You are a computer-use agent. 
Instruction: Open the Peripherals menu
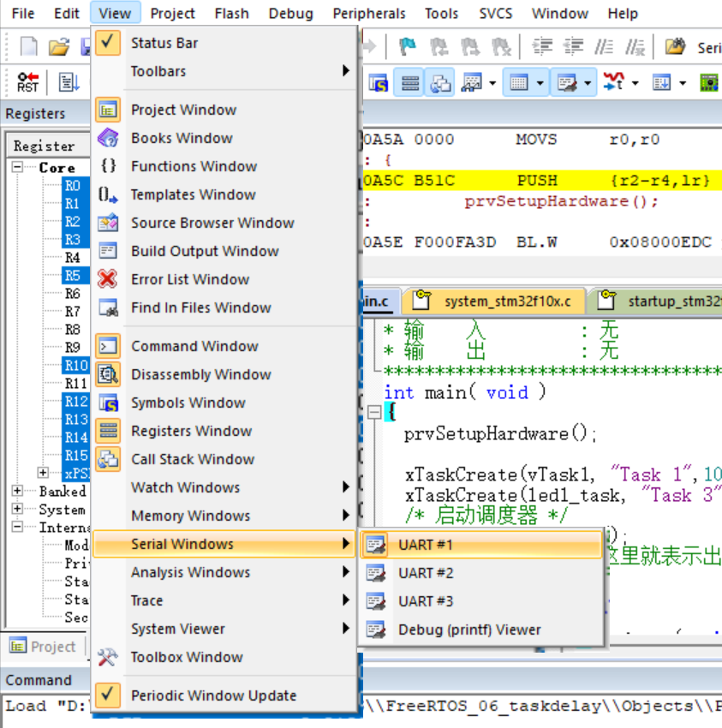369,14
